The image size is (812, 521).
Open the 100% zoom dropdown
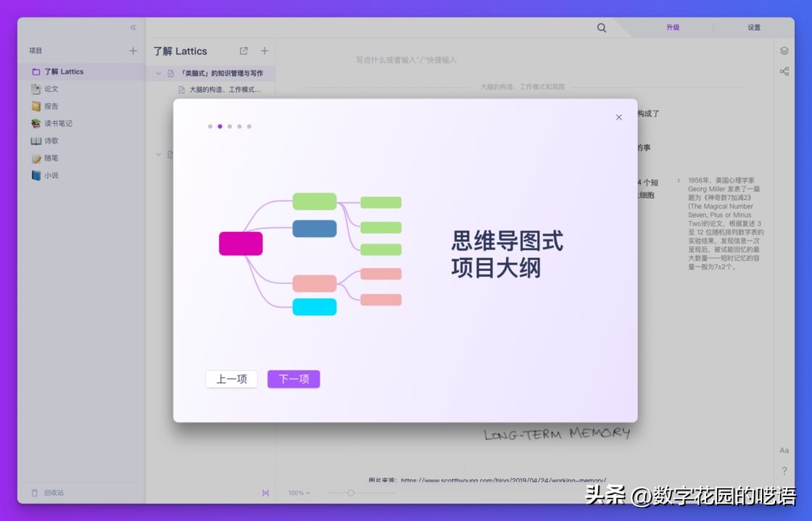[299, 493]
